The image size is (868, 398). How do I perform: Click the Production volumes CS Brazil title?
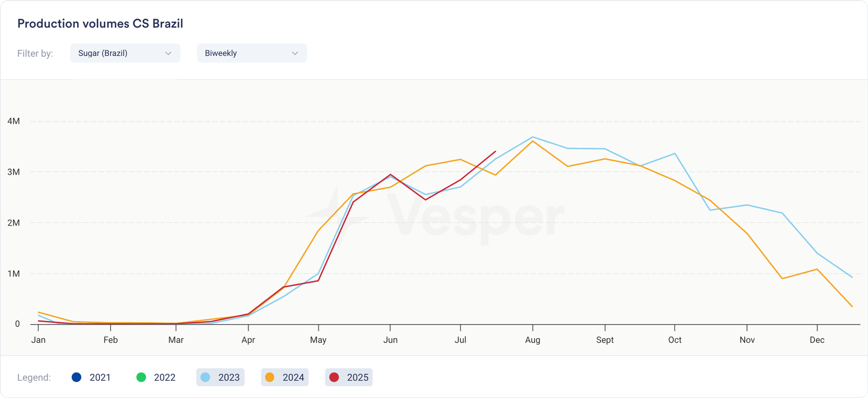click(100, 24)
